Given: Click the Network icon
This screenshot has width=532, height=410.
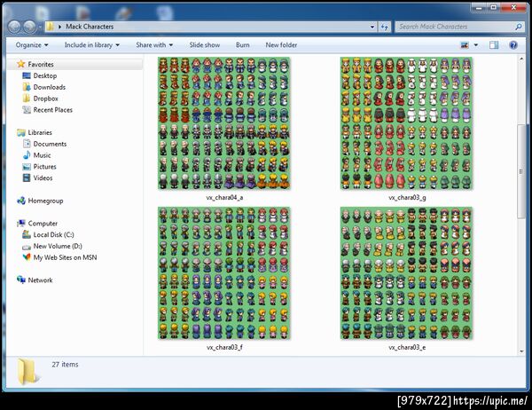Looking at the screenshot, I should (x=21, y=280).
